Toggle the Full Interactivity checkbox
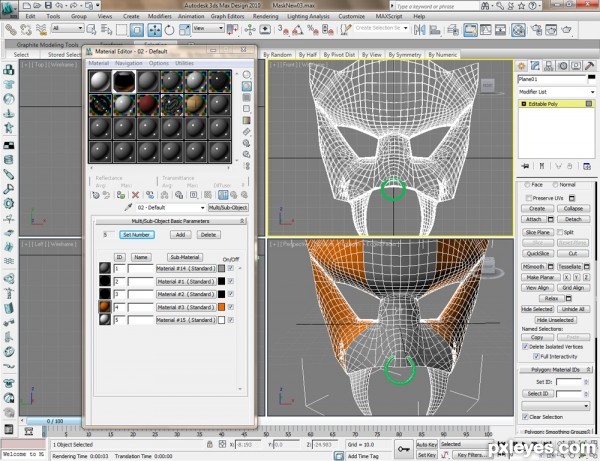This screenshot has width=600, height=461. [x=536, y=357]
